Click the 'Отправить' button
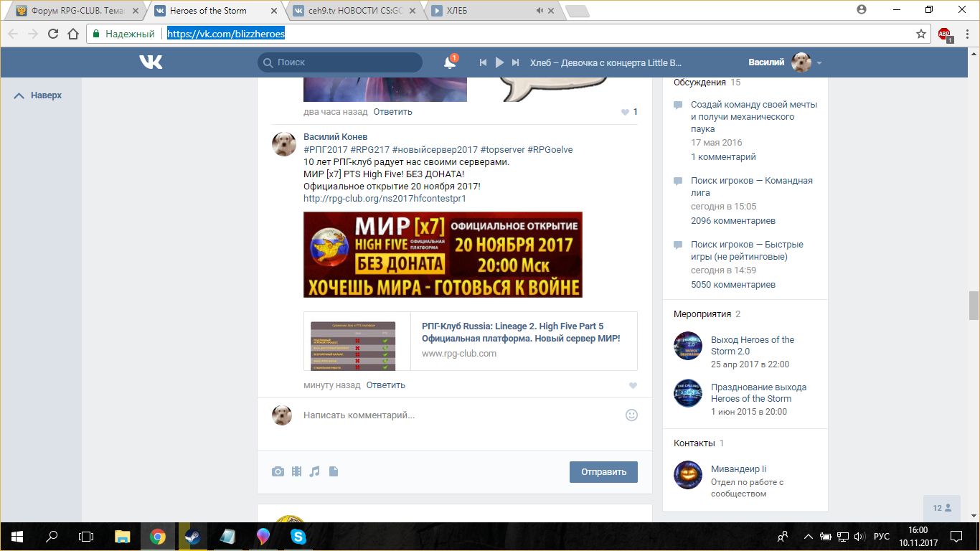Image resolution: width=980 pixels, height=551 pixels. click(x=603, y=471)
